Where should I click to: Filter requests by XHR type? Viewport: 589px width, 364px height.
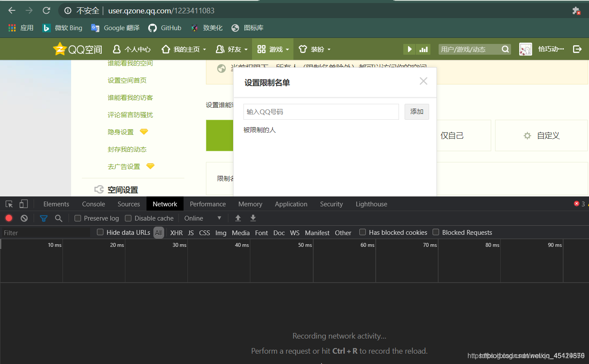coord(176,233)
